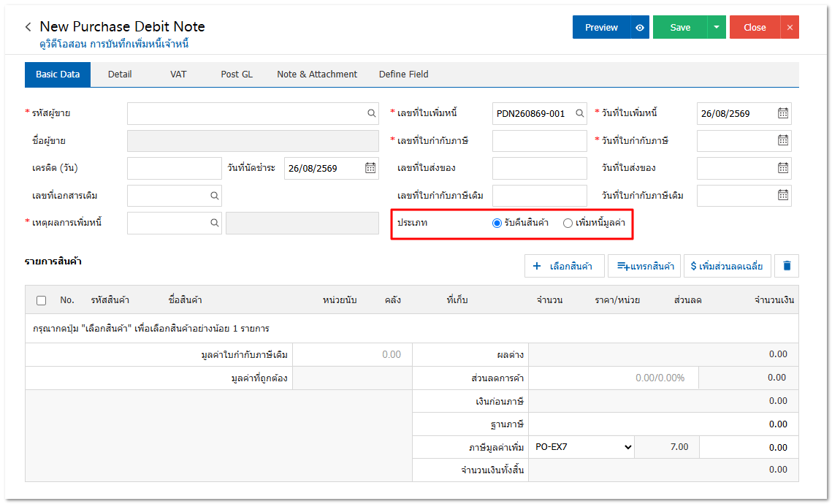Open the Save dropdown arrow
Screen dimensions: 832x504
click(717, 28)
